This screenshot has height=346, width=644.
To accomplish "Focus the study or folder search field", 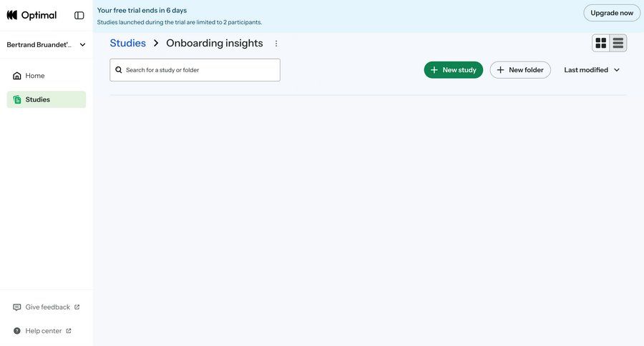I will pos(200,70).
